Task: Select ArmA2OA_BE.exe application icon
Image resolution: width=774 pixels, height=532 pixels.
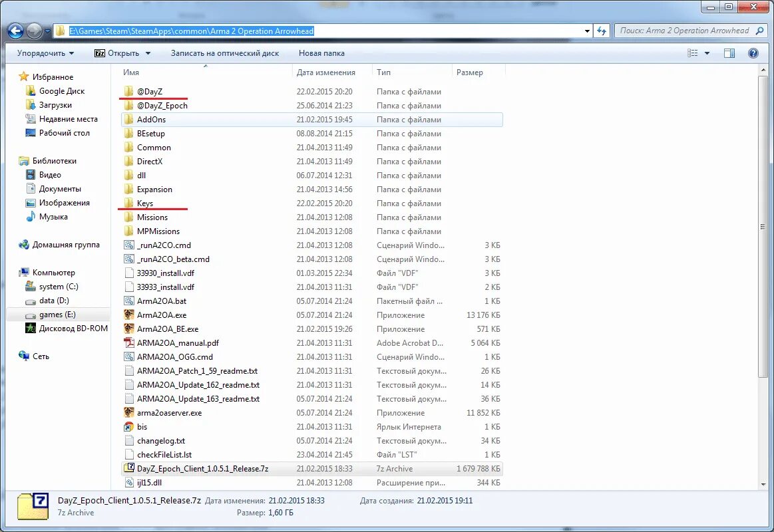Action: click(129, 329)
